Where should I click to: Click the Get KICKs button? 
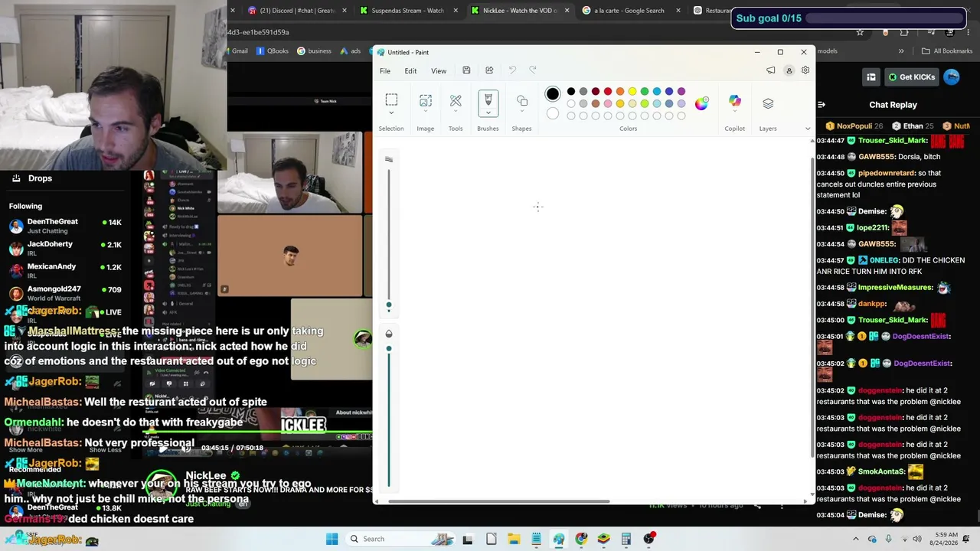[x=911, y=77]
